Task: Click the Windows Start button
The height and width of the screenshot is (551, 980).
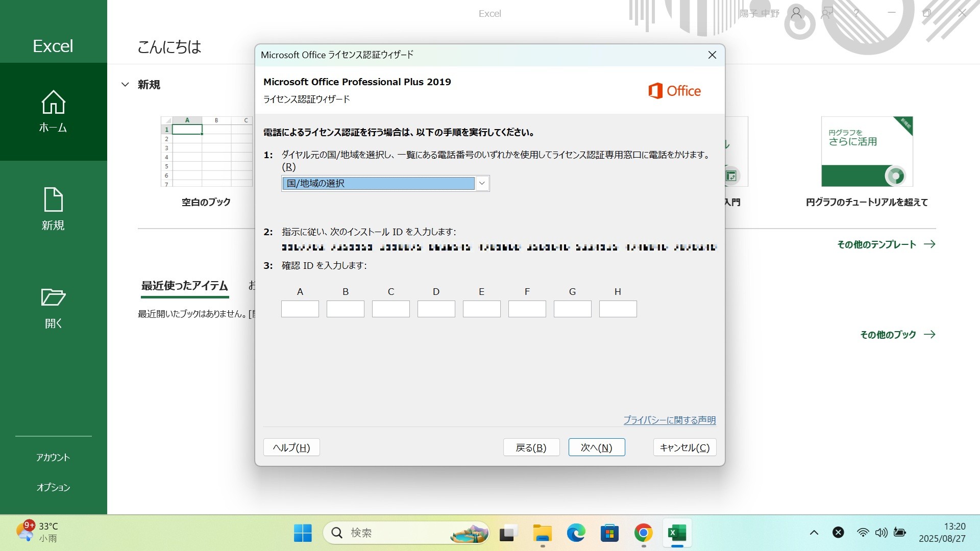Action: [x=303, y=533]
